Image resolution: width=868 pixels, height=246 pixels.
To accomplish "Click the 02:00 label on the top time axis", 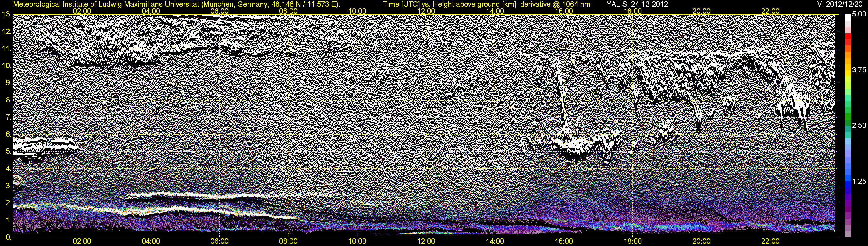I will tap(82, 11).
